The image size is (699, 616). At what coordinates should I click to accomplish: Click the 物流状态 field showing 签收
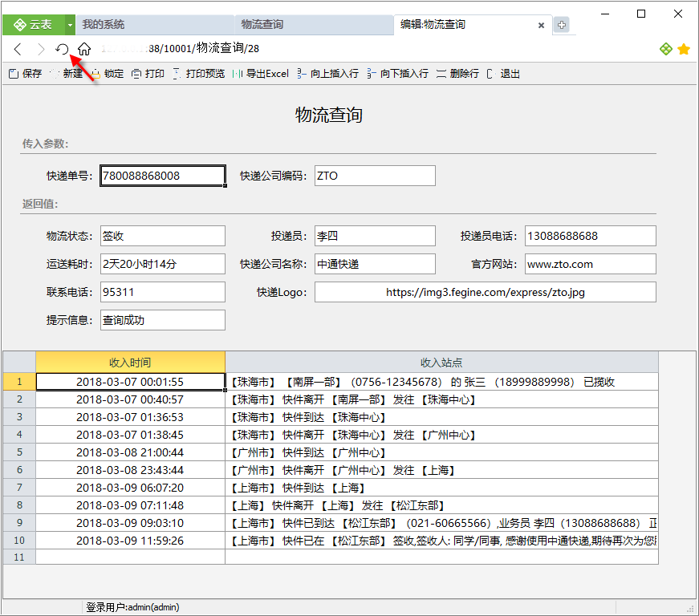point(163,236)
